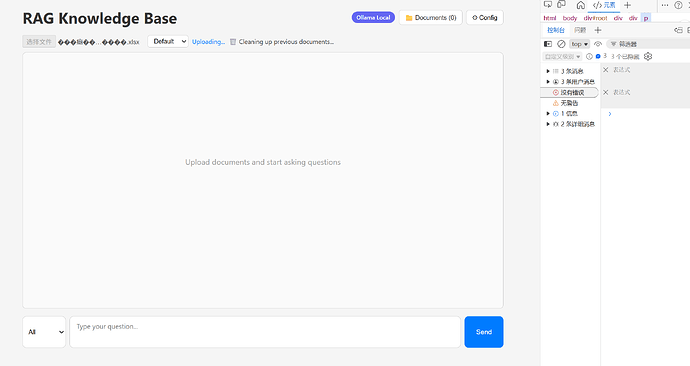Select the p element in DOM breadcrumb

click(x=646, y=18)
